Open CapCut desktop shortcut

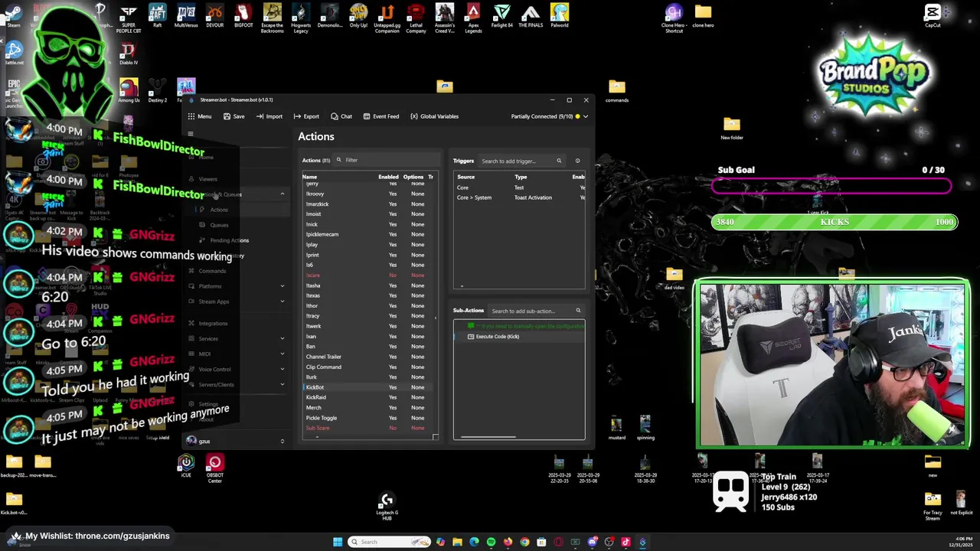[933, 15]
